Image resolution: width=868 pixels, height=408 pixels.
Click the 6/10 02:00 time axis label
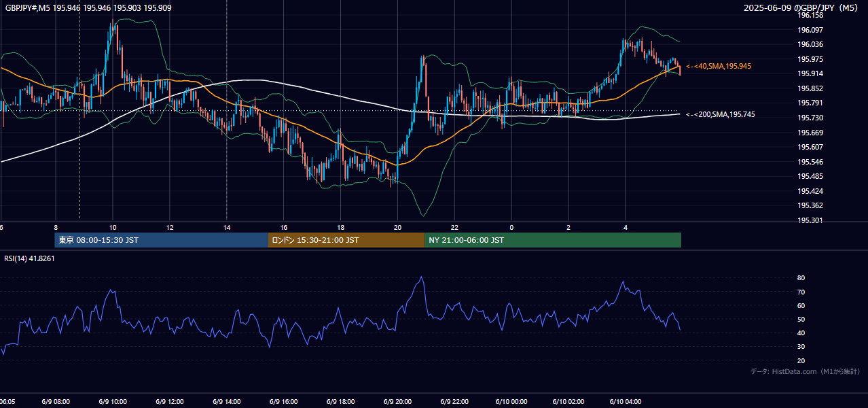568,402
